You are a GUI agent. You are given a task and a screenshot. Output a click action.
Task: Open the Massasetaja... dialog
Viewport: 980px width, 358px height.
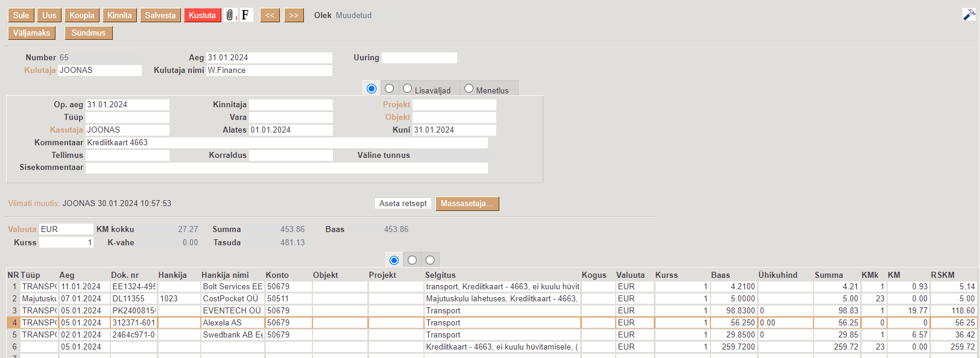467,204
